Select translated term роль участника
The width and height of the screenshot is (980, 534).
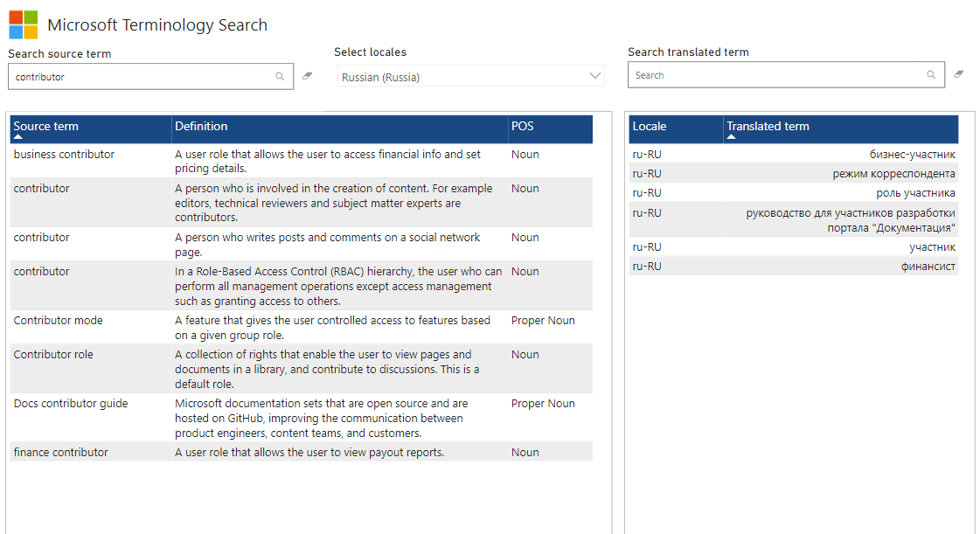(x=915, y=193)
